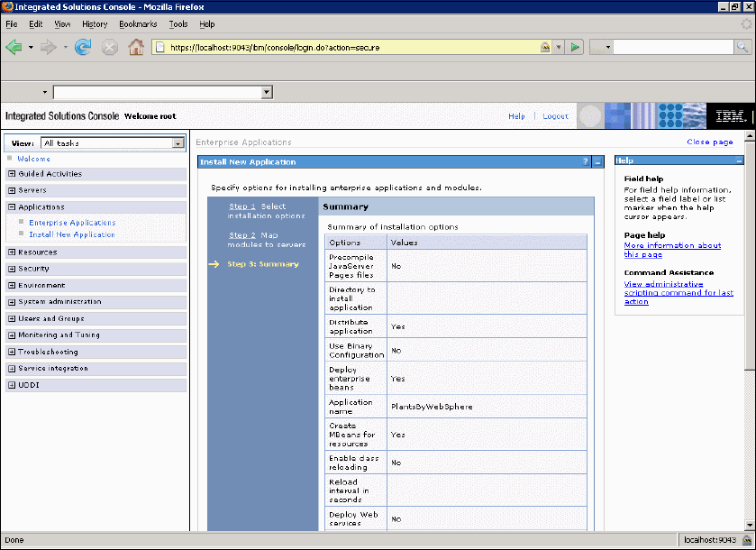756x550 pixels.
Task: Open the toolbar combo box dropdown arrow
Action: [x=267, y=92]
